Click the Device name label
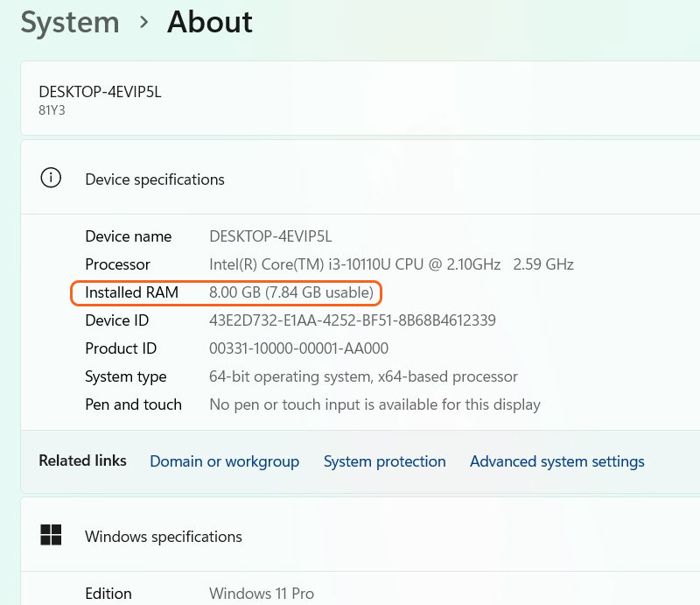The image size is (700, 605). [x=128, y=236]
